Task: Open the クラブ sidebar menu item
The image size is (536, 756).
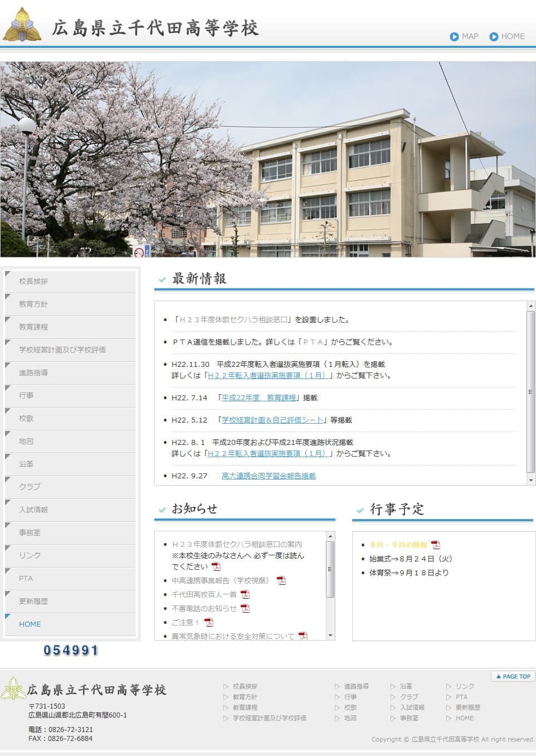Action: coord(30,487)
